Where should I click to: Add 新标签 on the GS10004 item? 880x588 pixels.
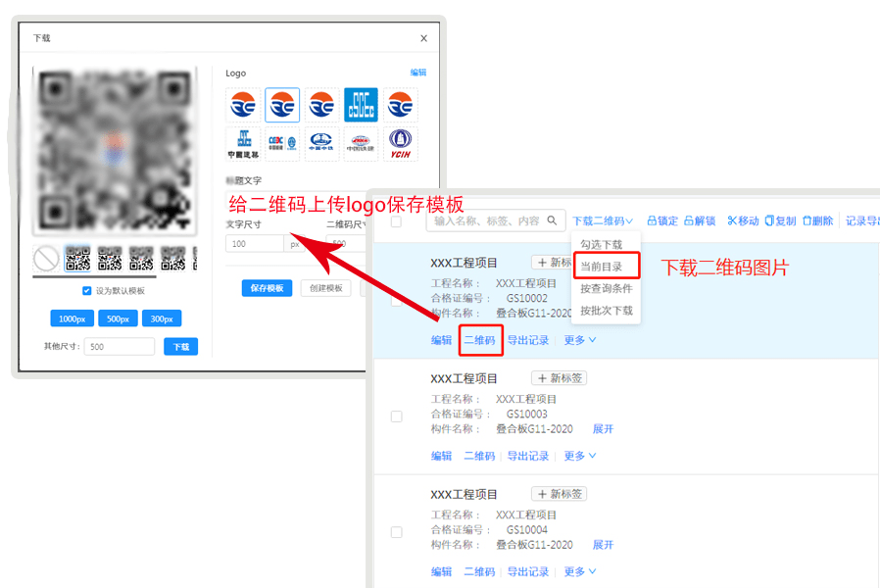coord(560,494)
